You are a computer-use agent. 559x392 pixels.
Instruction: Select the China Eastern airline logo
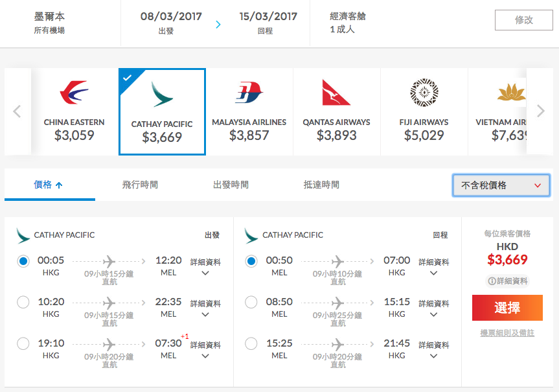[x=74, y=93]
